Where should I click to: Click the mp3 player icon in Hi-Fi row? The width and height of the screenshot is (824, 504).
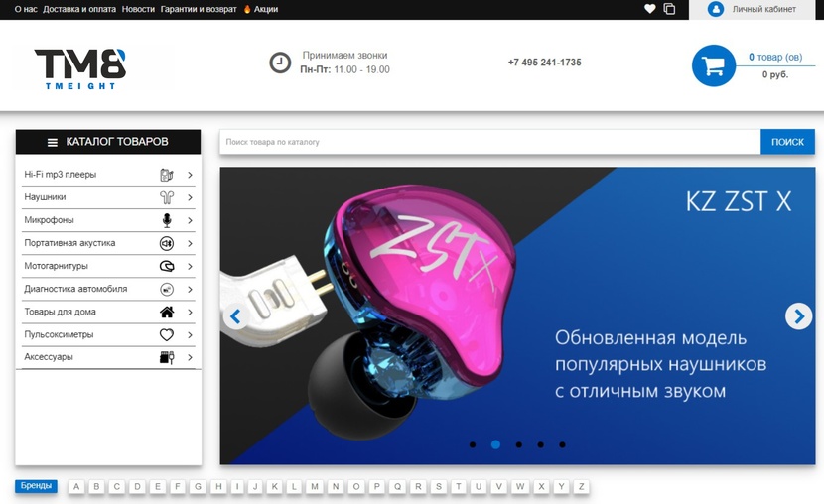(167, 175)
